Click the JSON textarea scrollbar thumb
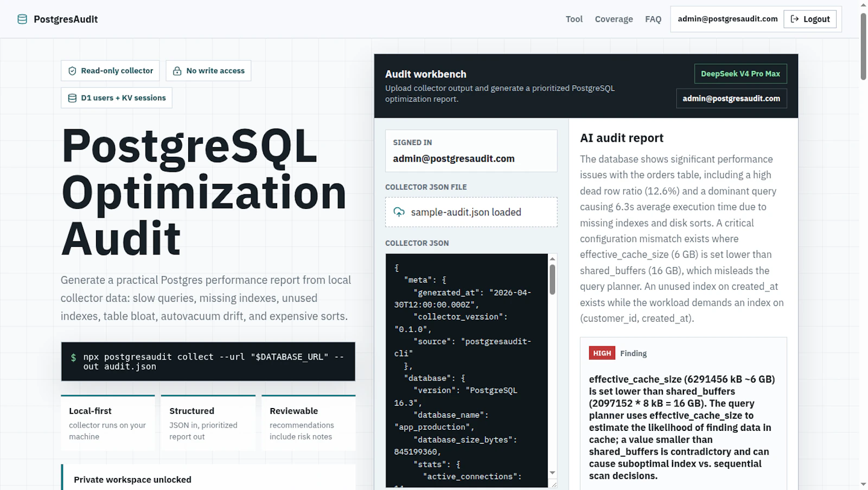 pos(552,279)
